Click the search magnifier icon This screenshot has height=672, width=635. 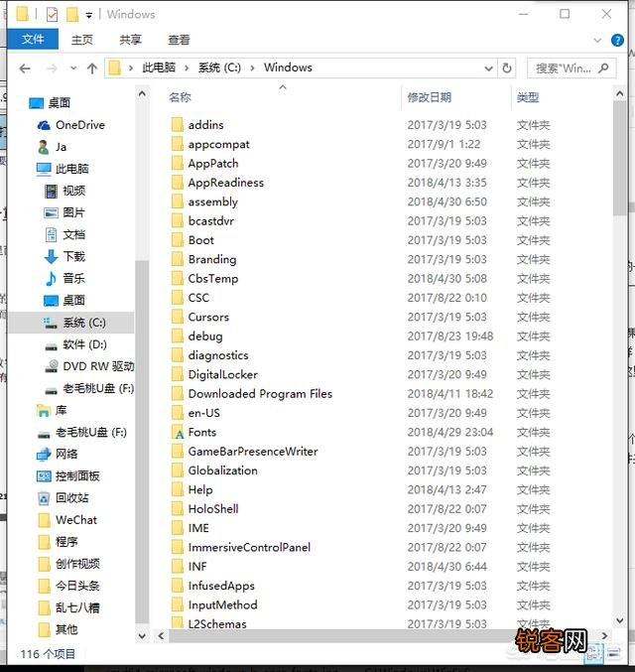(603, 67)
